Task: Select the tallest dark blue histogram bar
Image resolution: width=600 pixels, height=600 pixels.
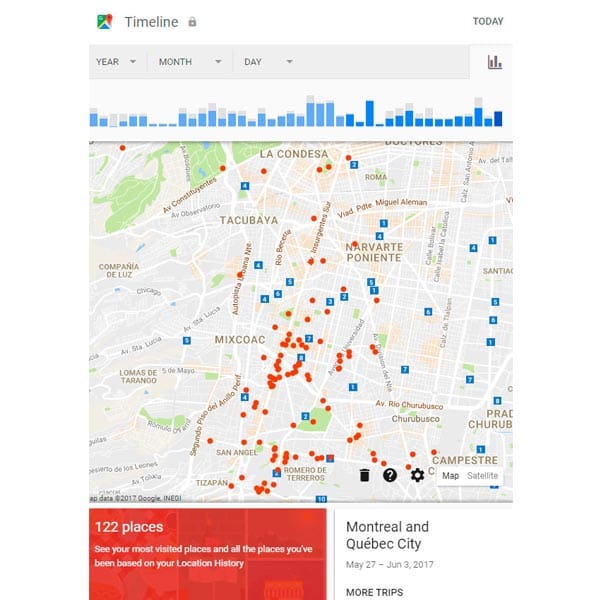Action: [369, 113]
